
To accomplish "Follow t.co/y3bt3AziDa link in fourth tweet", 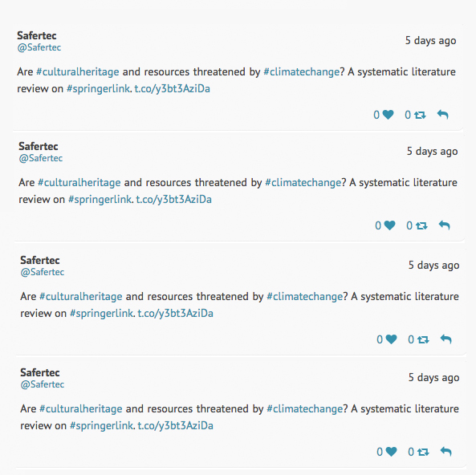I will (176, 425).
